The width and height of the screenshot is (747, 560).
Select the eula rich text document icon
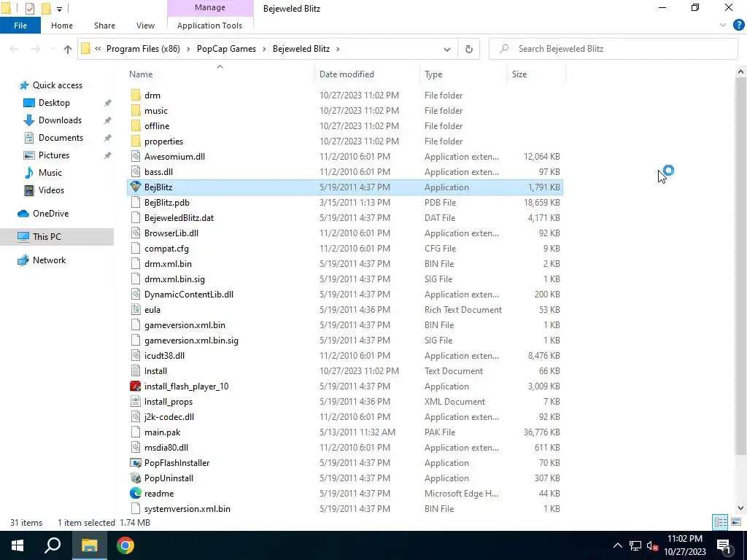[x=136, y=309]
